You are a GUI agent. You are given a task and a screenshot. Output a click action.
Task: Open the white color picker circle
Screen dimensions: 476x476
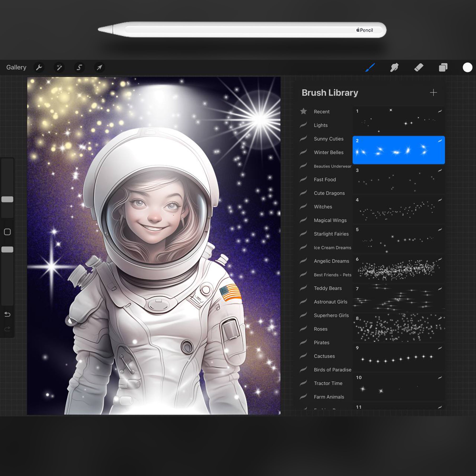467,67
